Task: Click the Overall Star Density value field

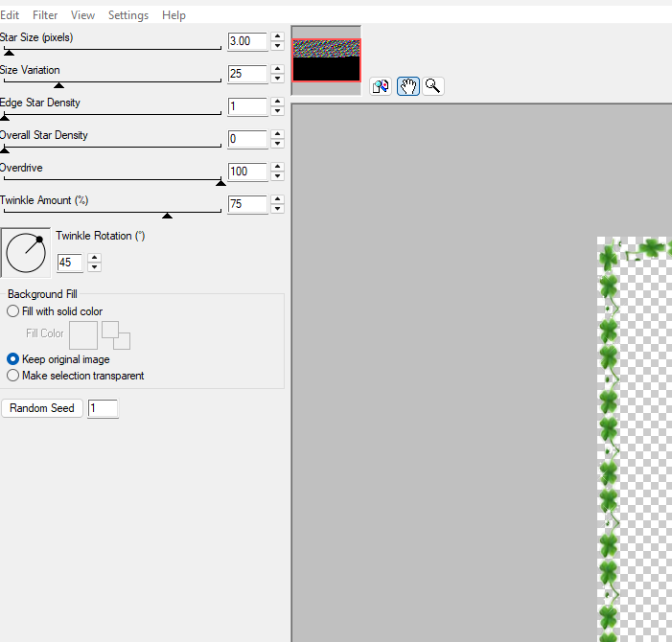Action: pos(246,139)
